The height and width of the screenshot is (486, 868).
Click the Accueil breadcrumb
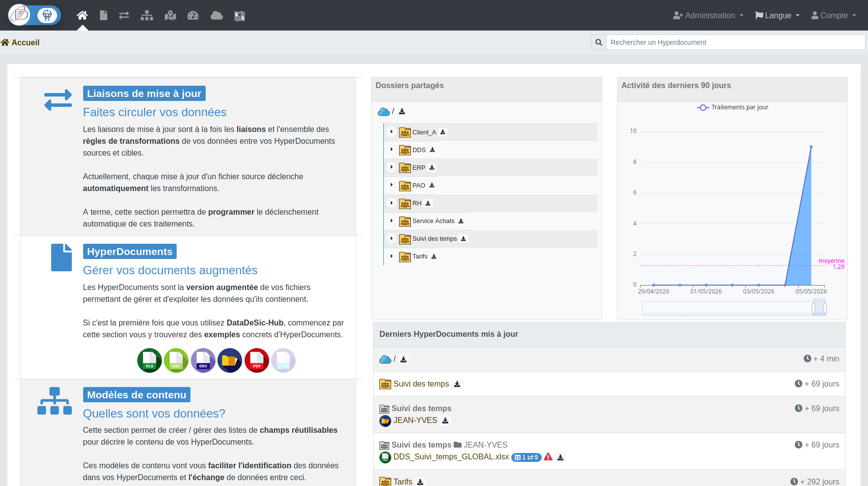coord(20,42)
